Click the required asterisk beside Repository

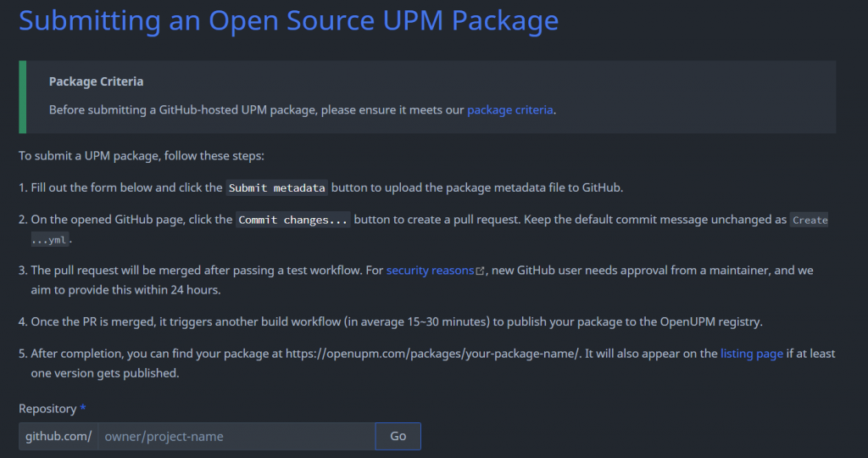coord(83,409)
